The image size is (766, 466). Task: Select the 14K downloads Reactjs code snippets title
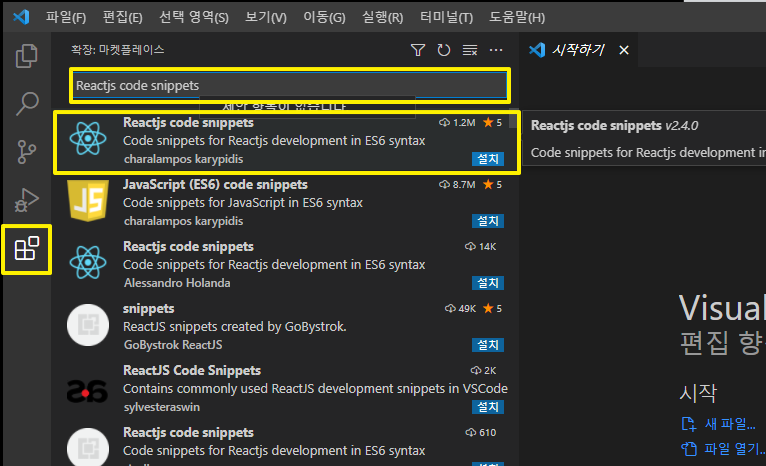click(188, 247)
